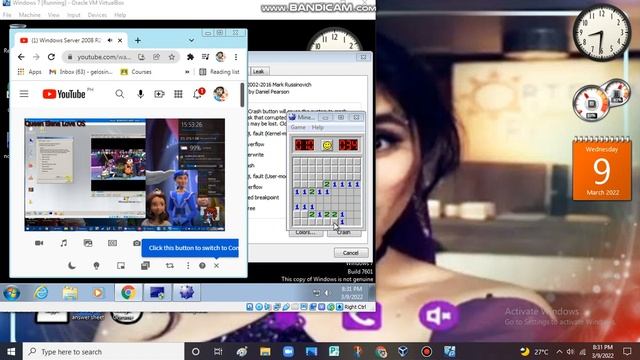Viewport: 640px width, 360px height.
Task: Open Internet Explorer on Windows 7 taskbar
Action: (41, 293)
